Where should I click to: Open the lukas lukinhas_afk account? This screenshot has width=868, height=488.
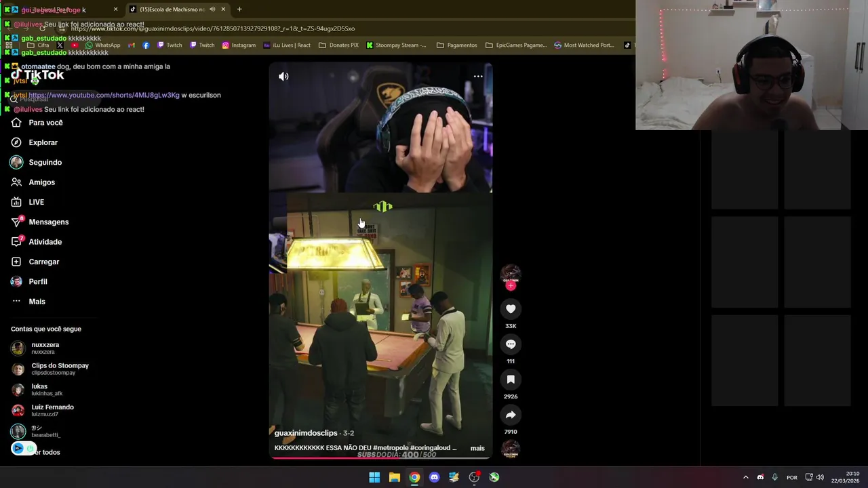(x=37, y=390)
